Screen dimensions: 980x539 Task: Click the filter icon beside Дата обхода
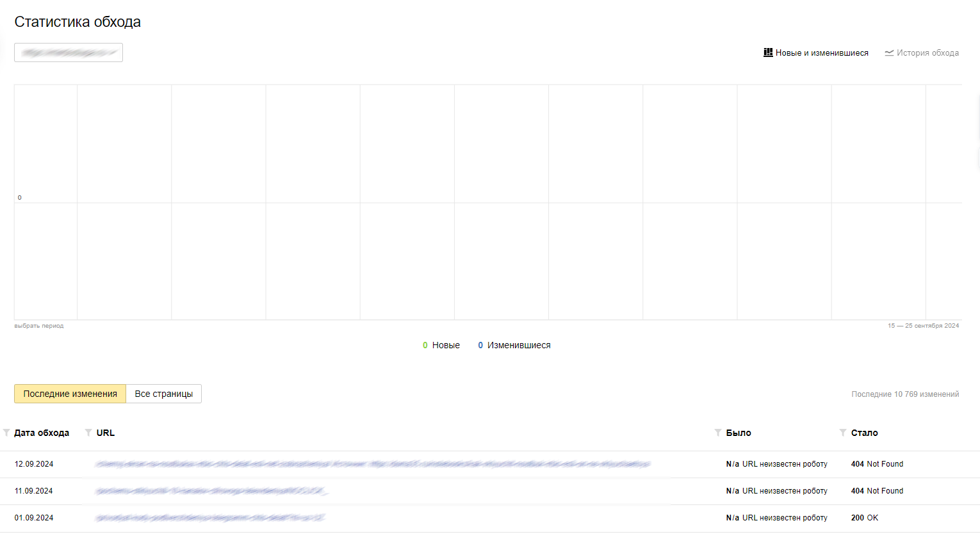6,433
